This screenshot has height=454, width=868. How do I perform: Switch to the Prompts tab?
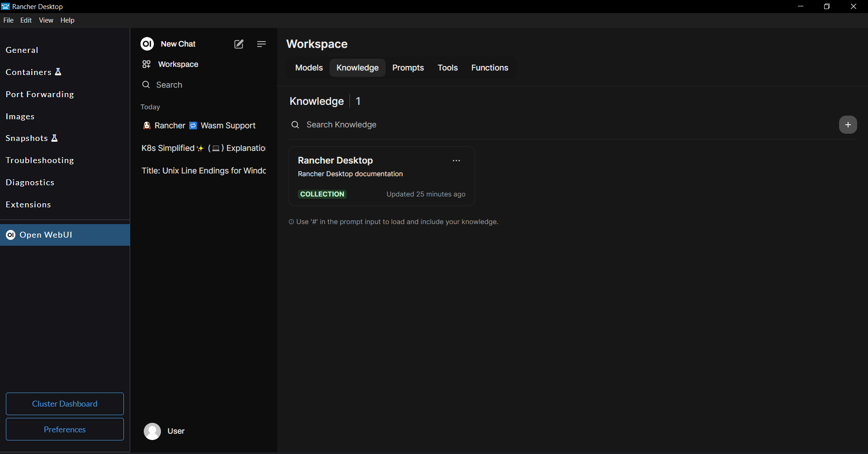pyautogui.click(x=408, y=68)
